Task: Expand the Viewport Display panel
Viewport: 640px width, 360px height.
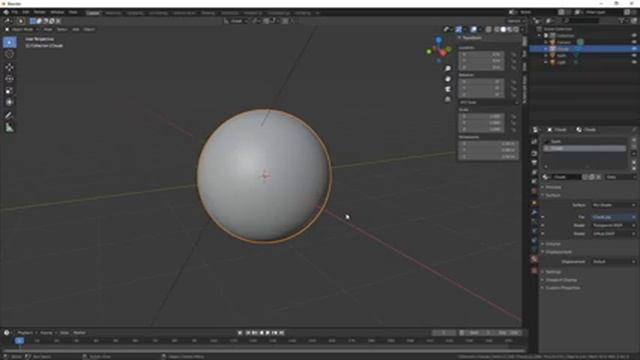Action: [x=561, y=280]
